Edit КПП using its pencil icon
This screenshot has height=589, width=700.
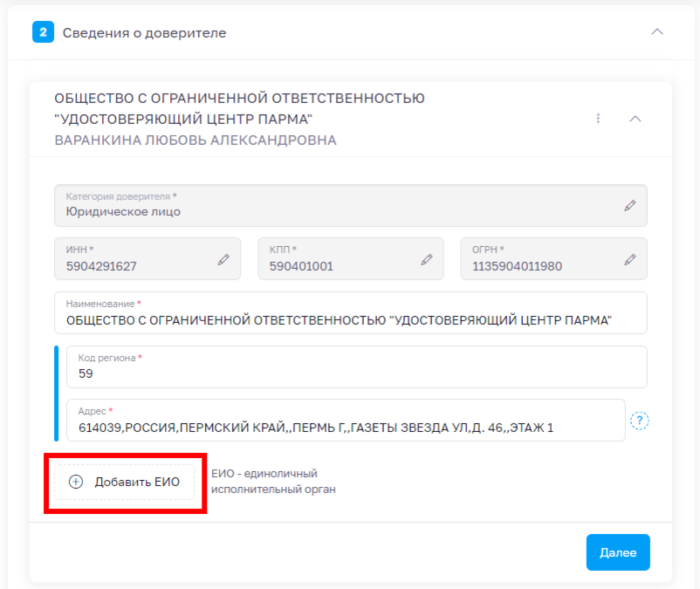click(x=427, y=258)
